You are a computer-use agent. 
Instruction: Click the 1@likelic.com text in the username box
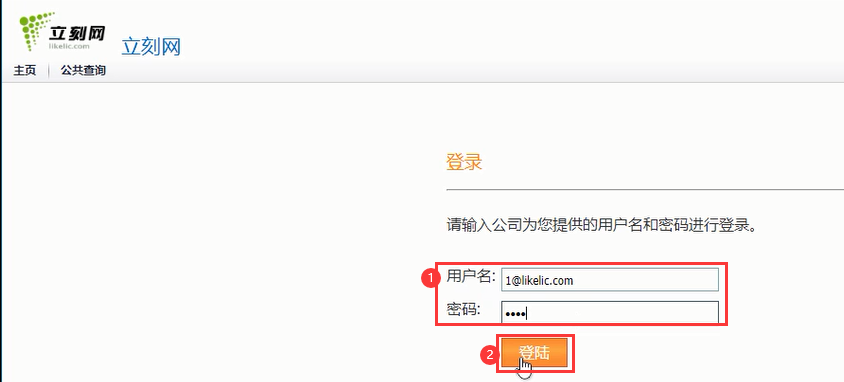coord(539,280)
